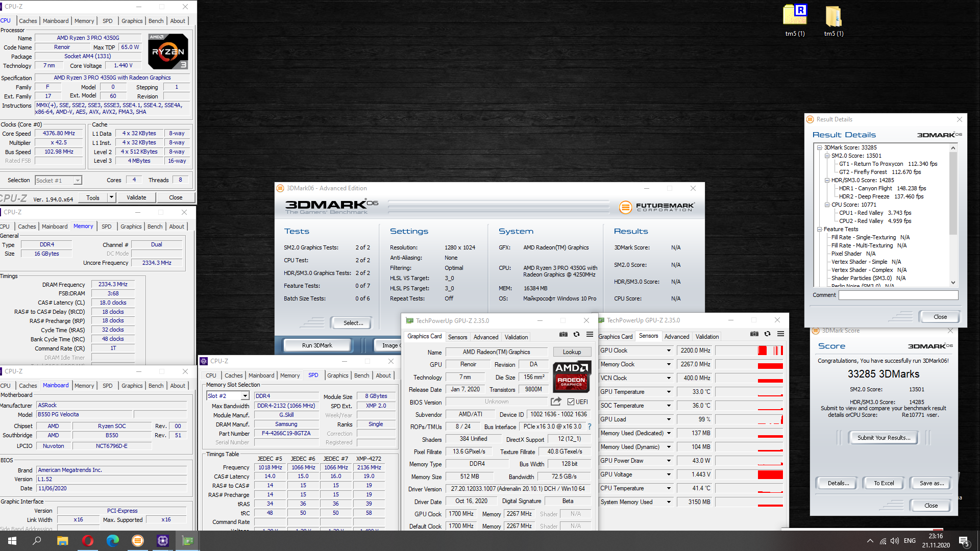Screen dimensions: 980x551
Task: Click Details... button in 3DMark Score
Action: click(838, 483)
